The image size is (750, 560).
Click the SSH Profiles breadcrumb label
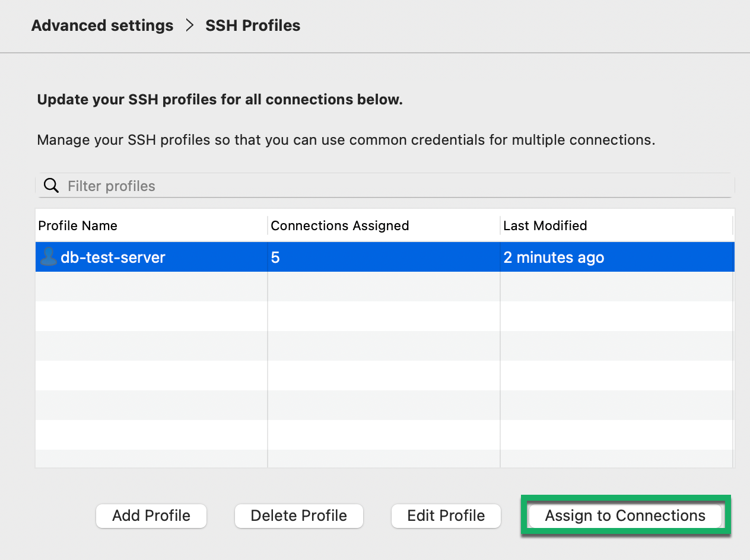coord(253,26)
